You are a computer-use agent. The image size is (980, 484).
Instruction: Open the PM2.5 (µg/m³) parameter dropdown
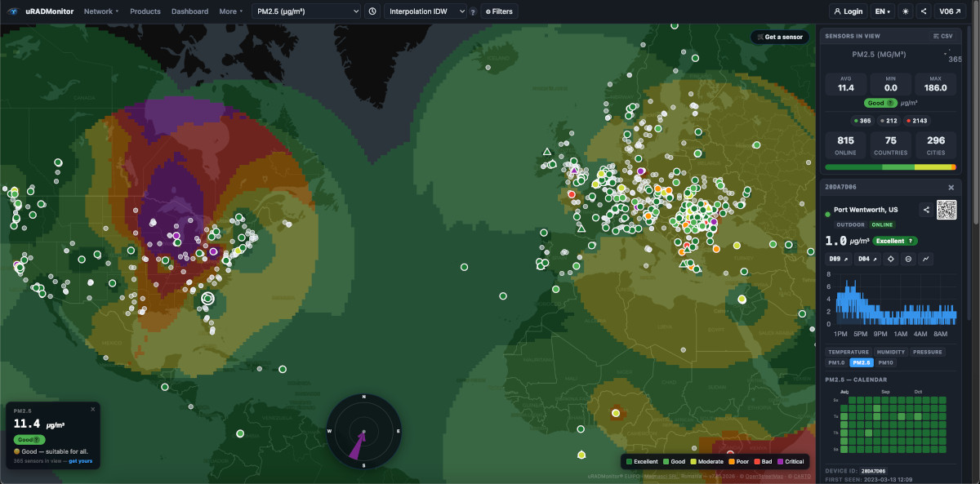(305, 11)
